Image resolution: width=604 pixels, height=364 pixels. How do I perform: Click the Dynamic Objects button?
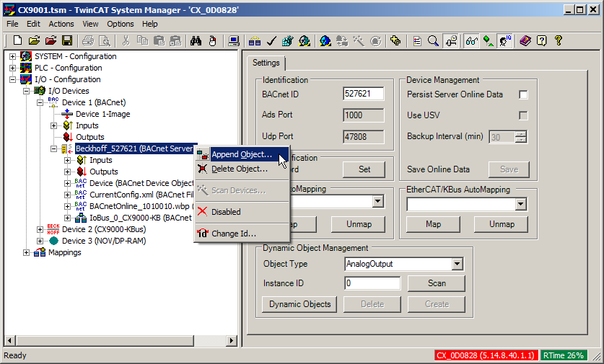299,304
